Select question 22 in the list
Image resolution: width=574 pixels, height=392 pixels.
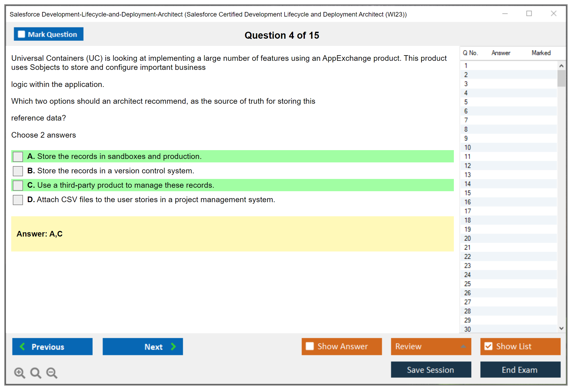(467, 257)
